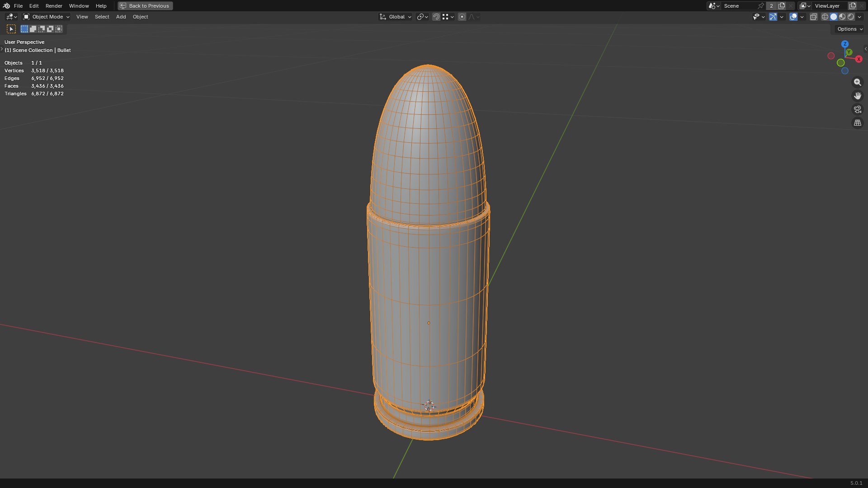Screen dimensions: 868x488
Task: Expand the Options dropdown
Action: click(849, 29)
